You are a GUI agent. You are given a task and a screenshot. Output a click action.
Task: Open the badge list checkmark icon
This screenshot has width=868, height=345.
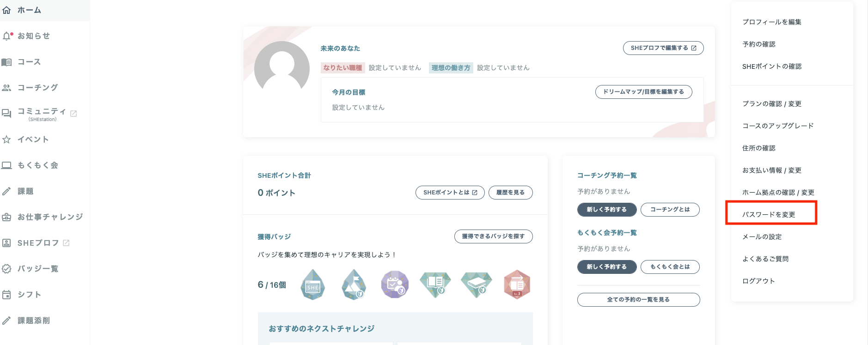coord(6,269)
